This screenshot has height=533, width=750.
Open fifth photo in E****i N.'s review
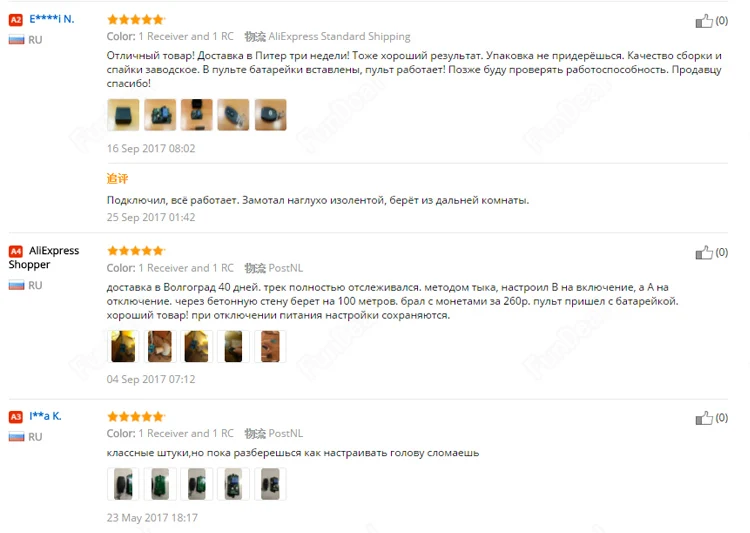[270, 115]
